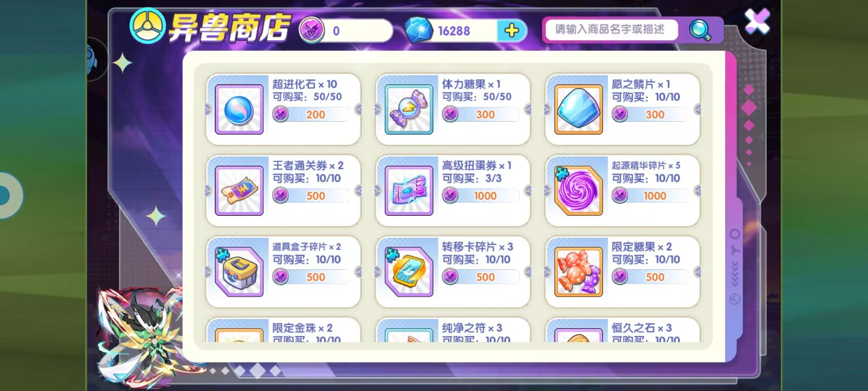Click the 高级扭蛋券 gacha ticket icon
Image resolution: width=868 pixels, height=391 pixels.
coord(409,191)
